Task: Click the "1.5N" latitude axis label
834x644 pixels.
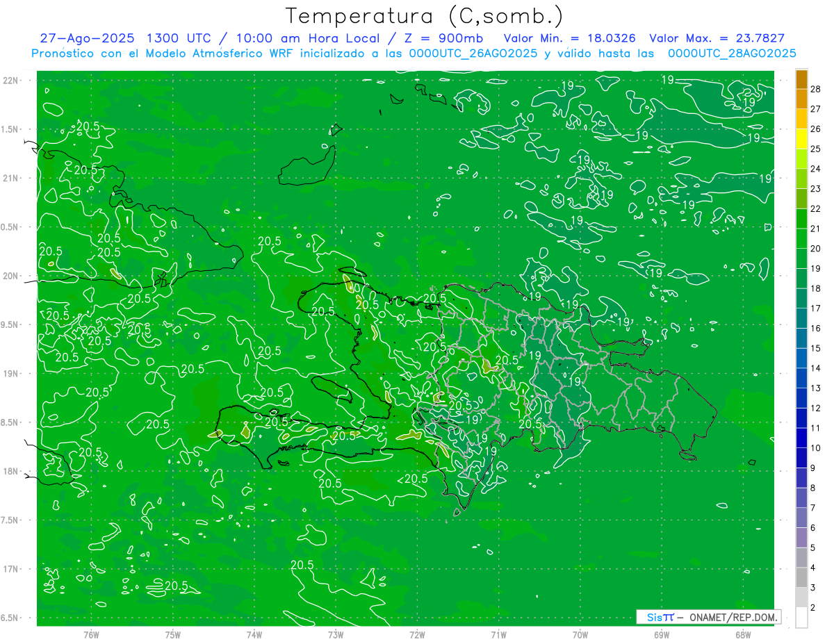Action: [11, 129]
